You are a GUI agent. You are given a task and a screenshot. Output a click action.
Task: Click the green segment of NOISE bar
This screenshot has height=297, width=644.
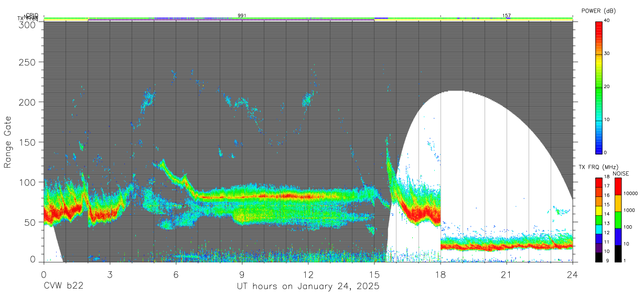(x=618, y=219)
